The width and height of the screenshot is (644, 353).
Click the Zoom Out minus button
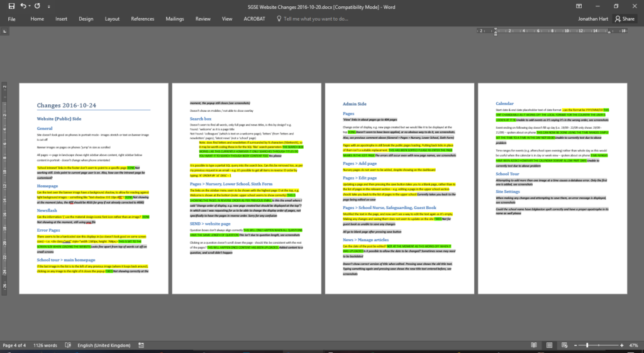click(575, 345)
